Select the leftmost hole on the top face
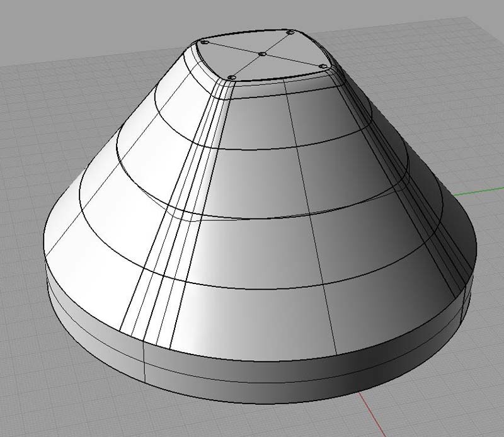Viewport: 504px width, 437px height. click(205, 42)
